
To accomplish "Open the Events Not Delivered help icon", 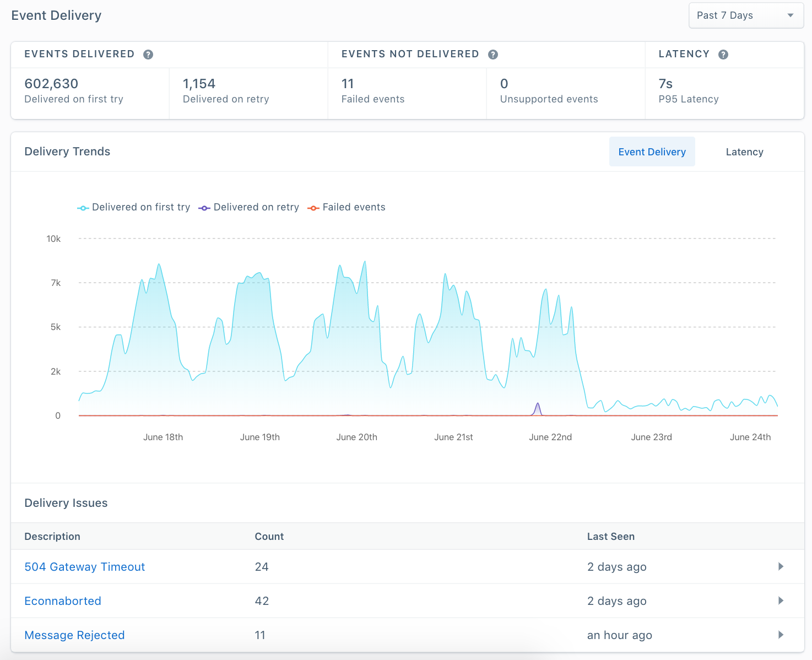I will click(492, 54).
